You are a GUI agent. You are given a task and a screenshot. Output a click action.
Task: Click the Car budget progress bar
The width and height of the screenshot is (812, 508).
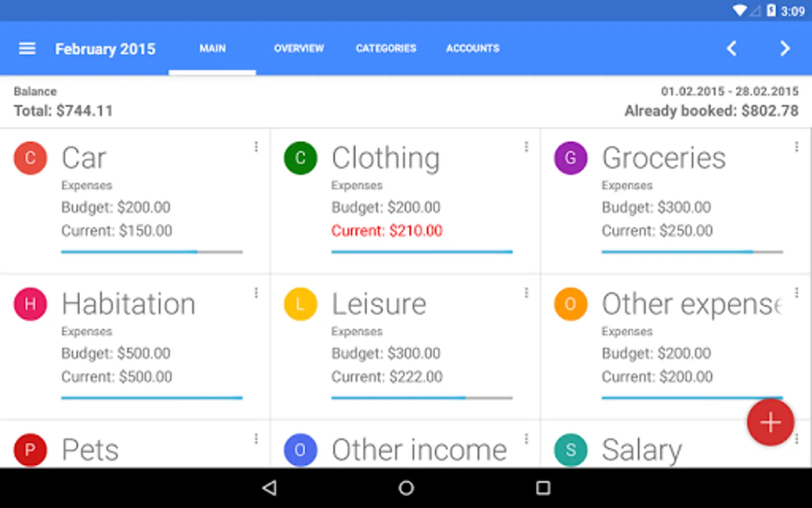[x=152, y=252]
